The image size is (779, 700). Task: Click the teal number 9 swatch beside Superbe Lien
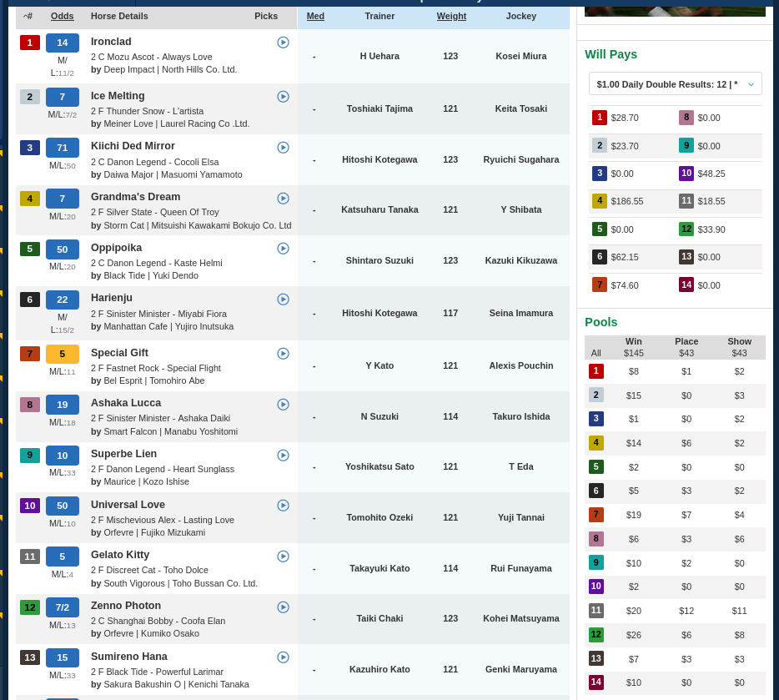[x=30, y=455]
